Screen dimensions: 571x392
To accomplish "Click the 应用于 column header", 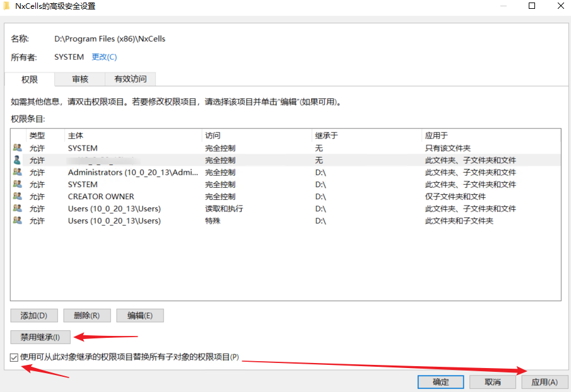I will 491,135.
